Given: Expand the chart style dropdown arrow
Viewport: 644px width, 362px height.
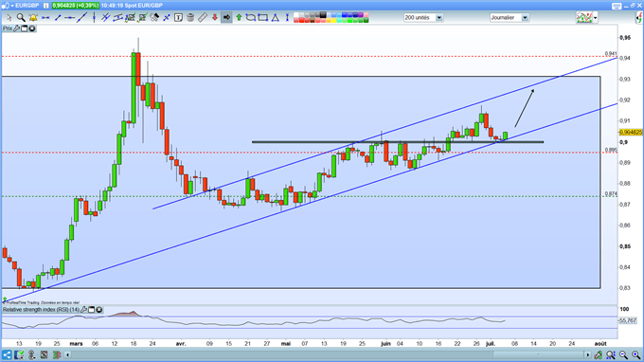Looking at the screenshot, I should 595,18.
